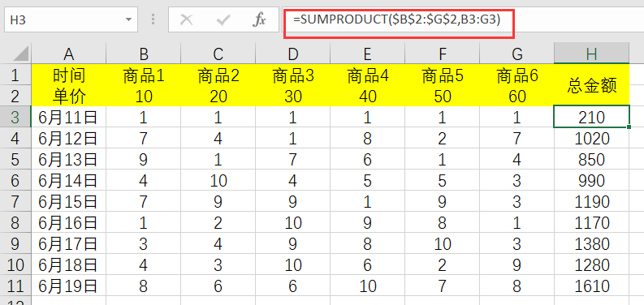
Task: Click the 商品3 header cell
Action: (293, 75)
